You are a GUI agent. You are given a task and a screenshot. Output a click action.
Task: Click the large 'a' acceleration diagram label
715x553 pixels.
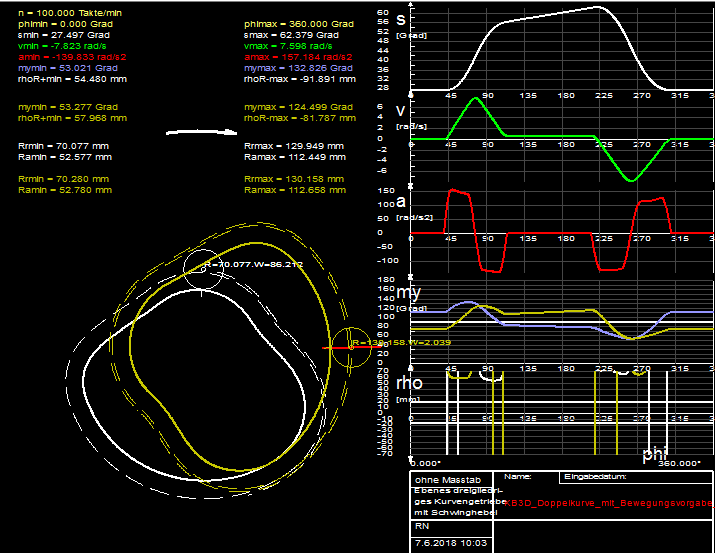(x=401, y=200)
